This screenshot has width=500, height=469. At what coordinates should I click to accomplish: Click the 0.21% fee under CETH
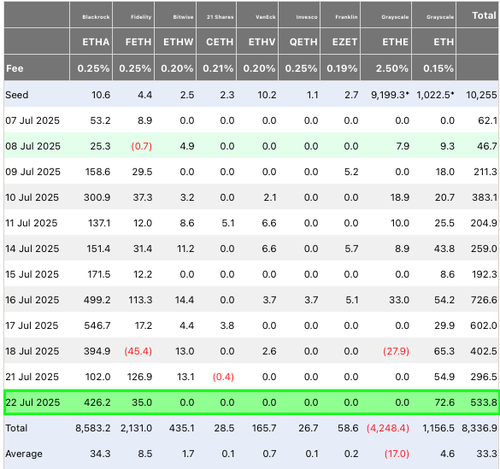218,69
